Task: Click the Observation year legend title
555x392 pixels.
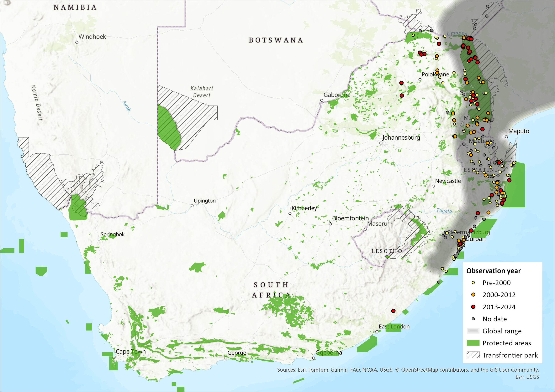Action: pyautogui.click(x=493, y=271)
